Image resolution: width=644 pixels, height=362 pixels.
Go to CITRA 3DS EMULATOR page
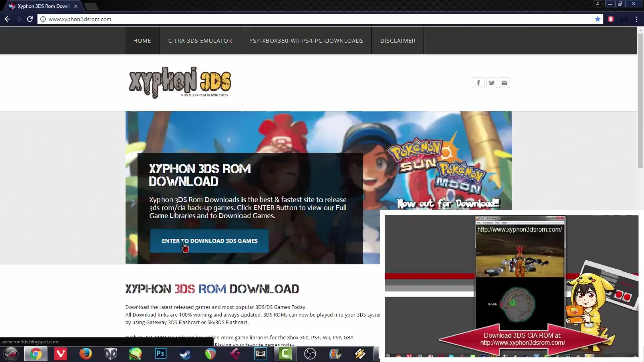pos(200,41)
